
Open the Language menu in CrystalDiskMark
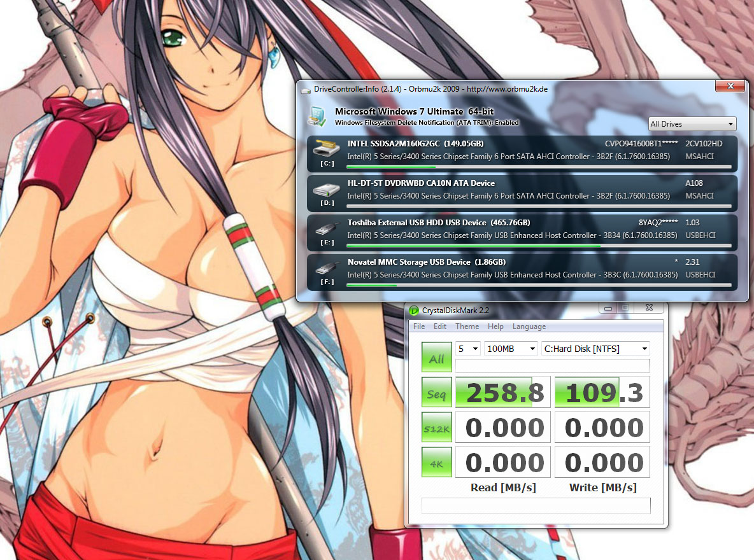529,326
